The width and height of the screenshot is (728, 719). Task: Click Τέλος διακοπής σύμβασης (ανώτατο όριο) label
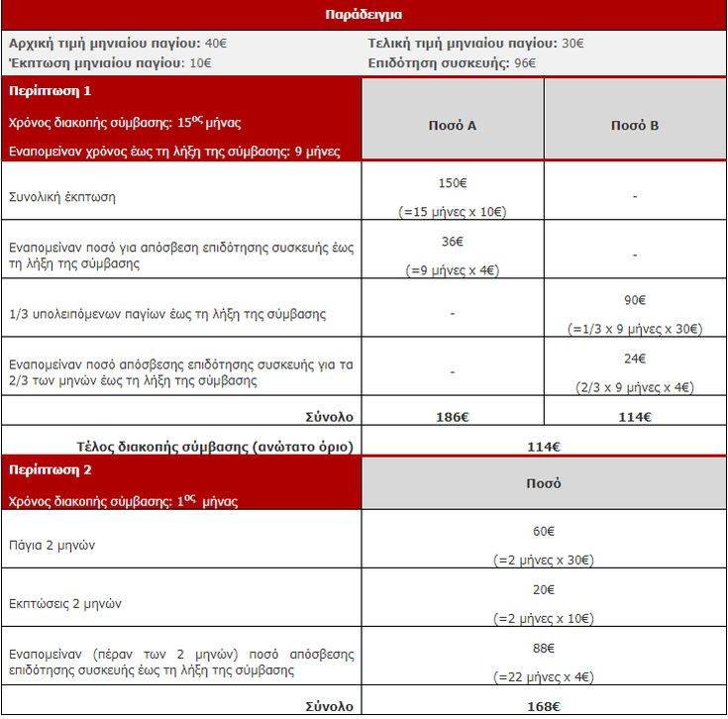(214, 447)
